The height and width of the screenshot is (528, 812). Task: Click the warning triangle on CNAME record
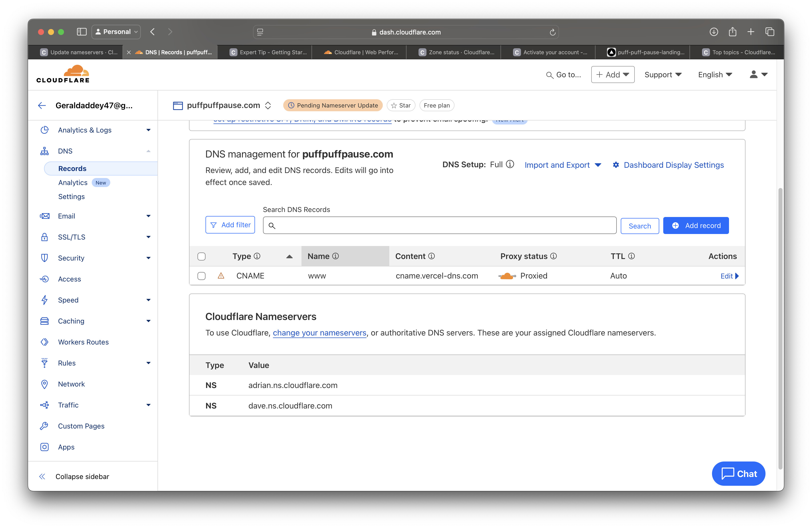pos(221,275)
